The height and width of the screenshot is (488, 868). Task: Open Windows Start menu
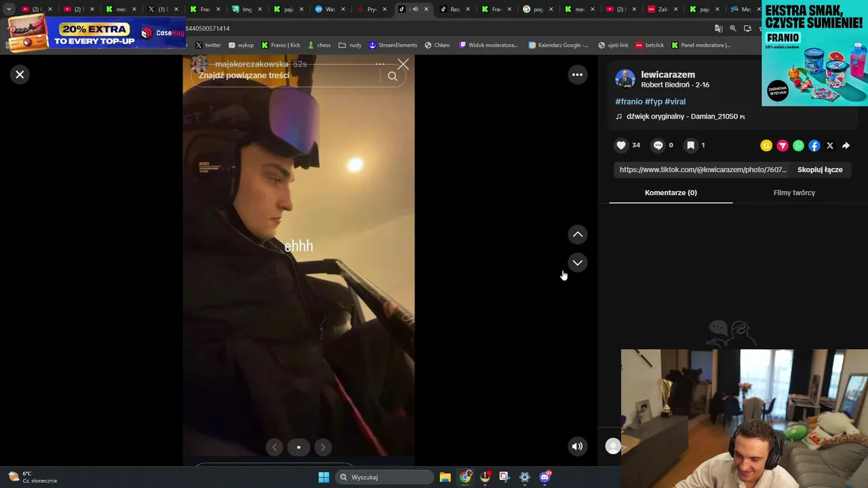(x=323, y=477)
